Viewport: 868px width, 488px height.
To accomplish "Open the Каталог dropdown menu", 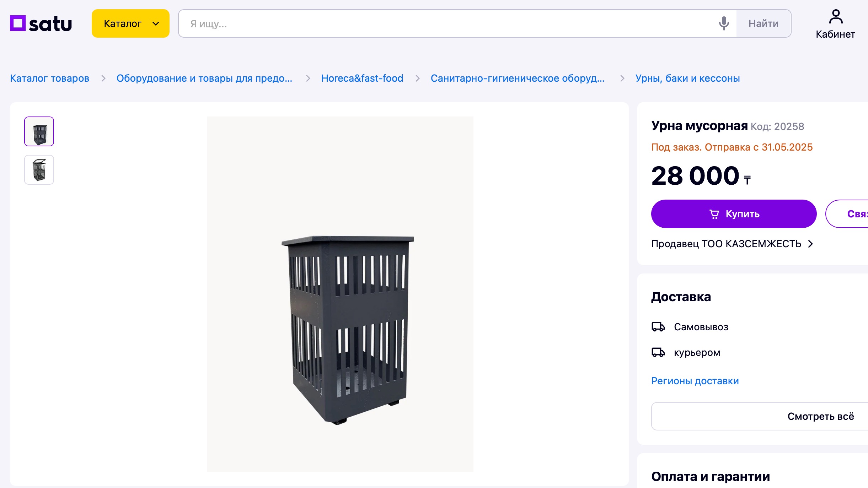I will [130, 23].
